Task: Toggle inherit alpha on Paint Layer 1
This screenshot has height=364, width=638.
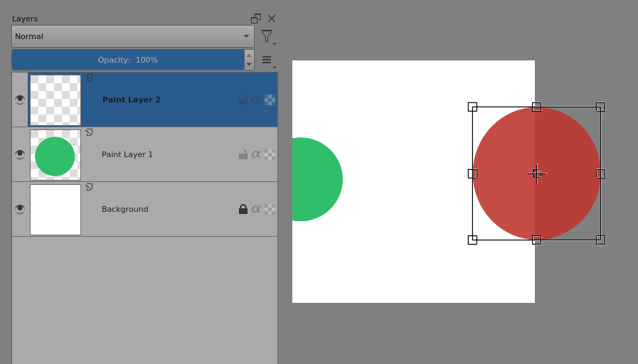Action: [256, 154]
